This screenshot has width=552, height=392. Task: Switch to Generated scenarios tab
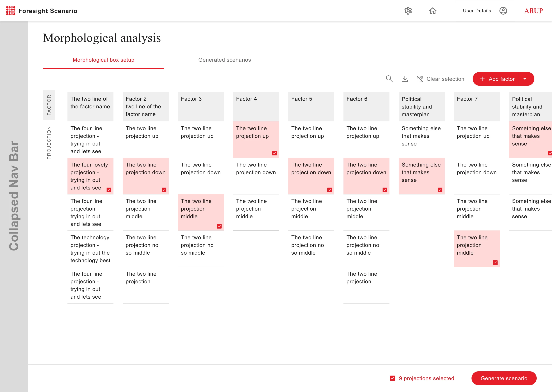(224, 60)
